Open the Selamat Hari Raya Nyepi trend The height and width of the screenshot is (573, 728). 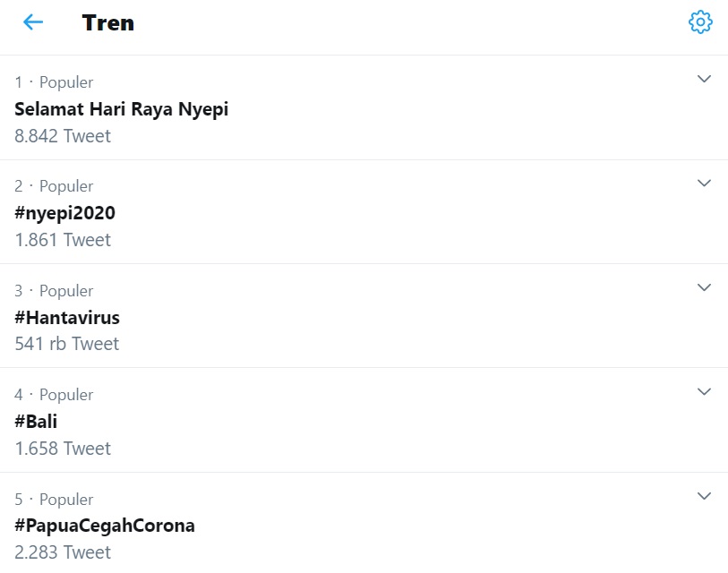point(121,109)
